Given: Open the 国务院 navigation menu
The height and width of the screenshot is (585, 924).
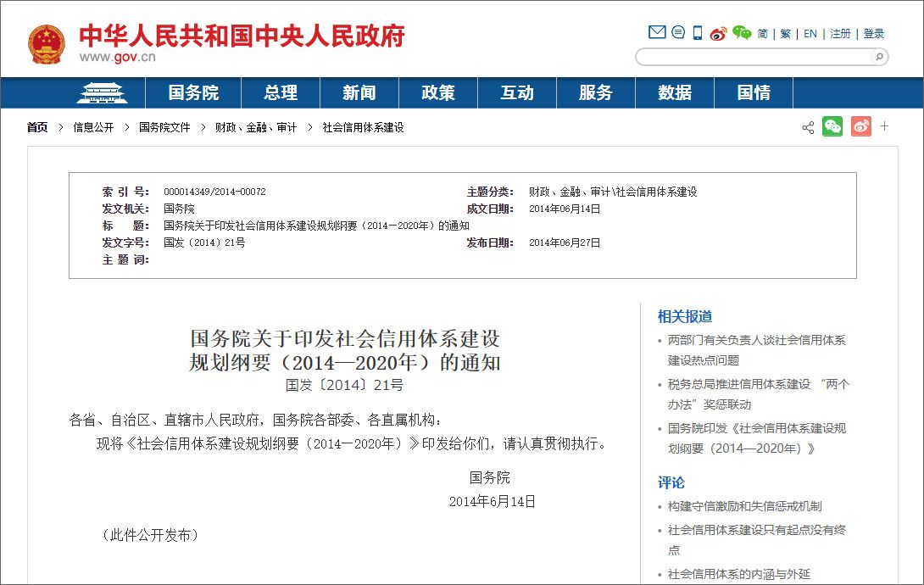Looking at the screenshot, I should (193, 93).
